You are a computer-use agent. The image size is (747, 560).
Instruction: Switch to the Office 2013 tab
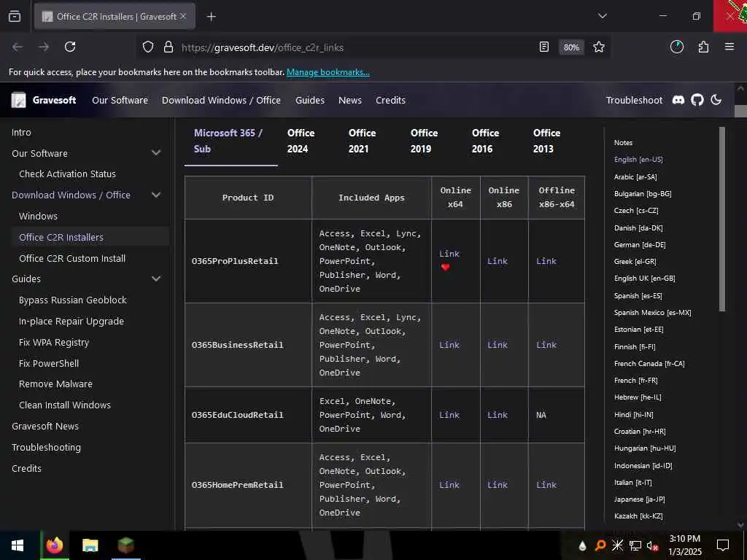click(x=546, y=141)
